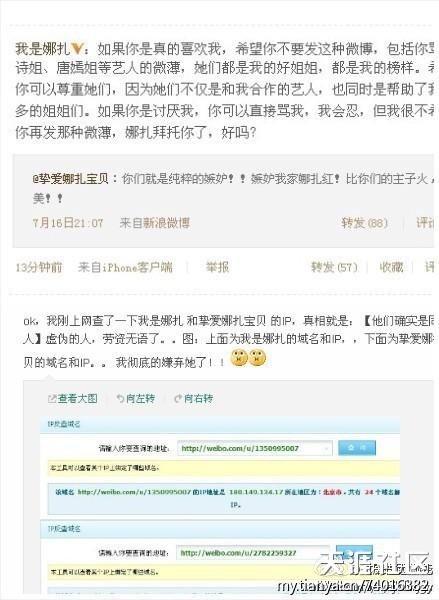439x600 pixels.
Task: Click the URL field with 2782259327
Action: coord(253,553)
